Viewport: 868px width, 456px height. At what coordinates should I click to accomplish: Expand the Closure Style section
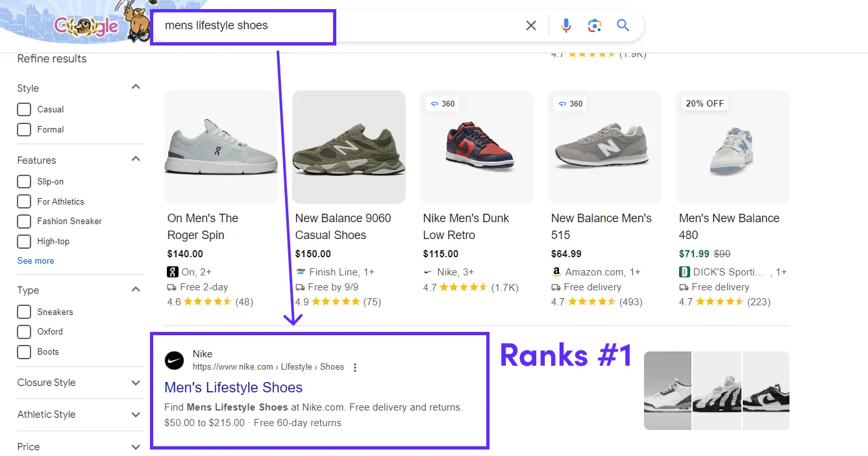pos(136,382)
